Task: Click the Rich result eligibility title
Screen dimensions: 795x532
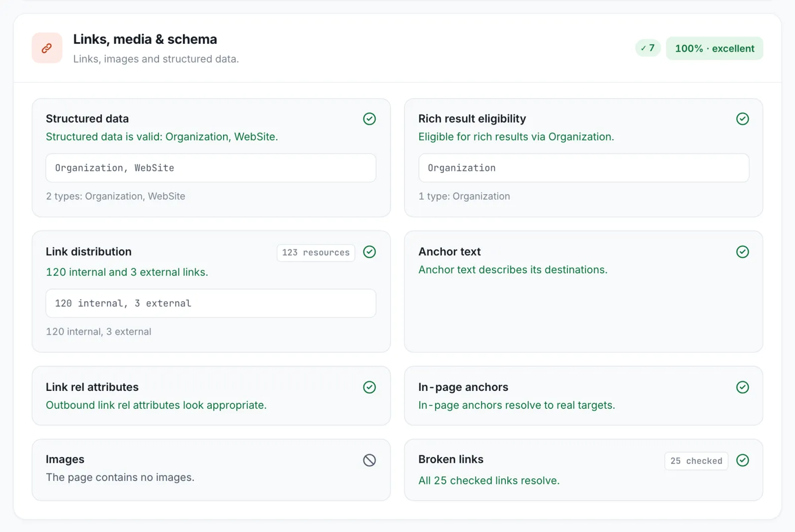Action: pos(472,119)
